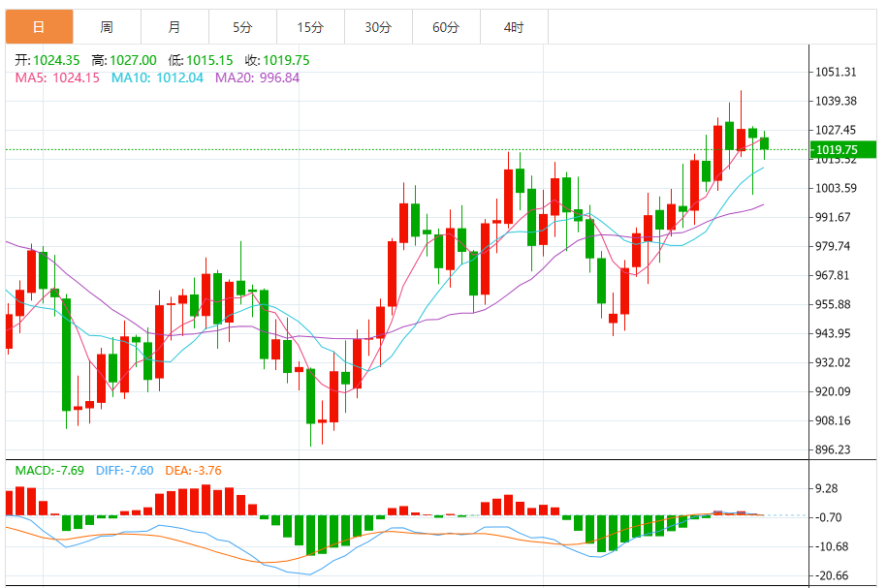Screen dimensions: 887x588
Task: Click the 908.16 price axis label
Action: point(833,420)
